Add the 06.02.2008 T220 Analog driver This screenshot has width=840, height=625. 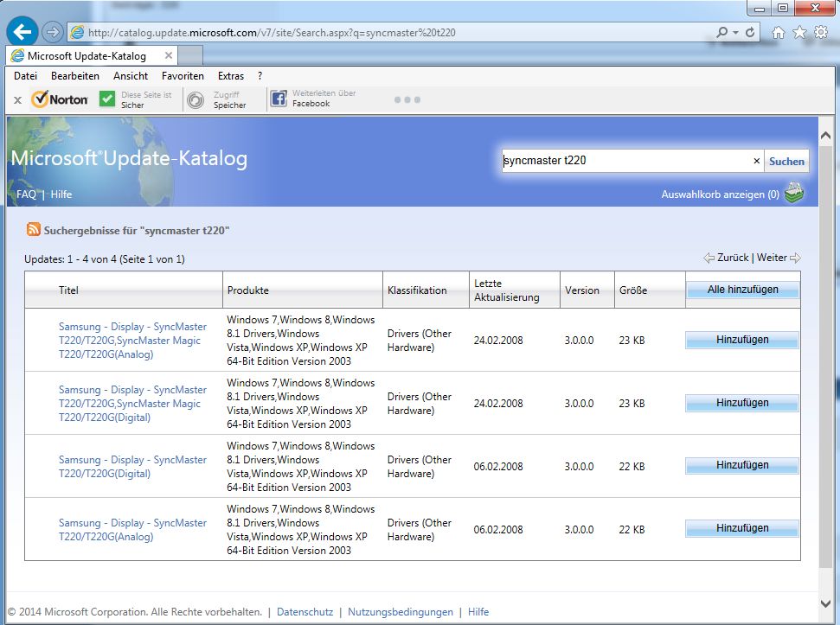pos(742,528)
